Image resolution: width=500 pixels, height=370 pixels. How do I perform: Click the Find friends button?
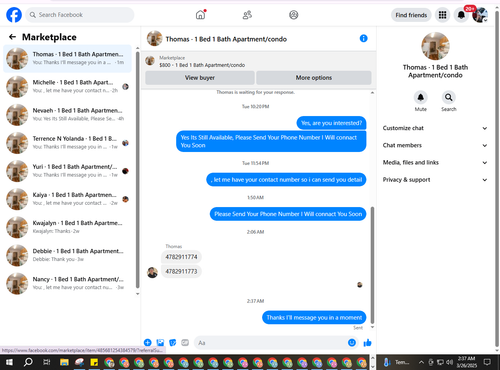(411, 15)
